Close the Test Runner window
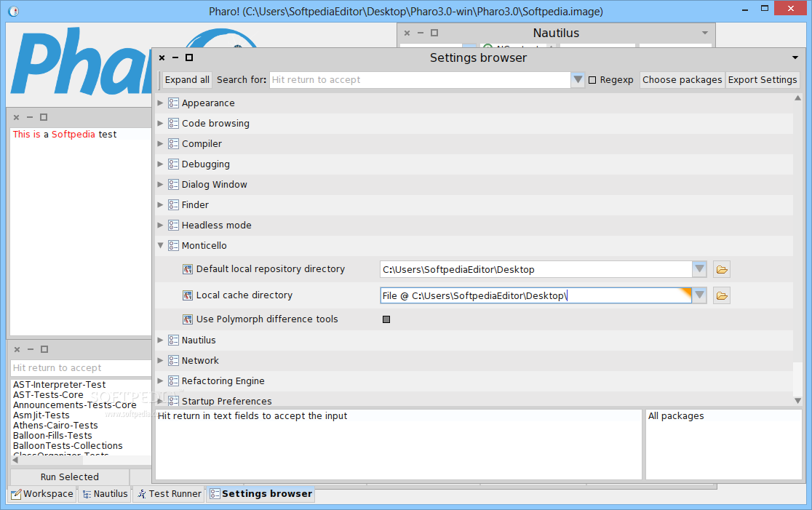Image resolution: width=812 pixels, height=510 pixels. click(x=17, y=349)
